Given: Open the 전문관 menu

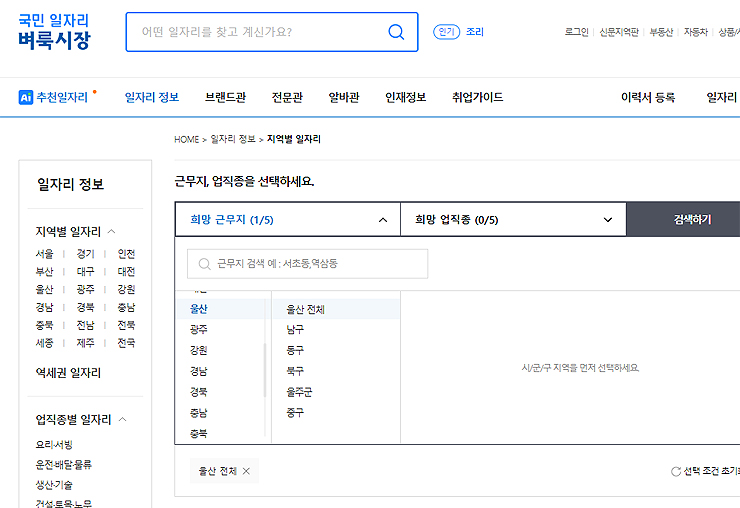Looking at the screenshot, I should [x=287, y=97].
